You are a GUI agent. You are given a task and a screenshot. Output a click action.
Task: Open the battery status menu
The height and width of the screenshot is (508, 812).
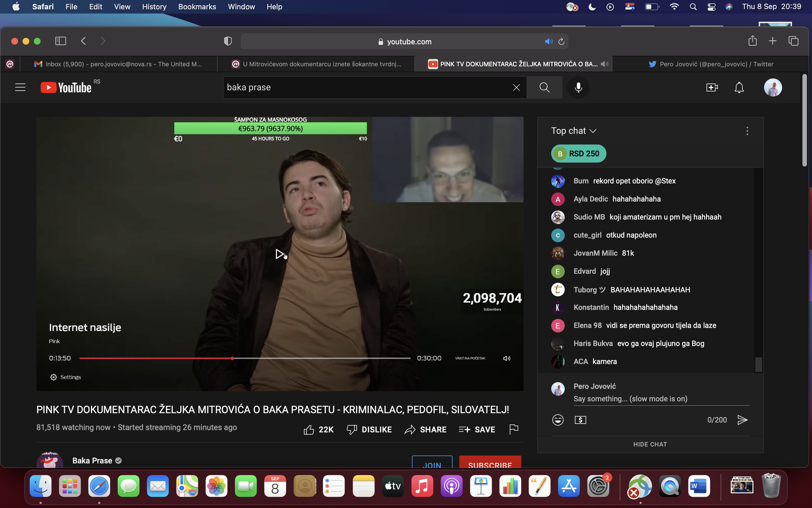click(x=652, y=7)
